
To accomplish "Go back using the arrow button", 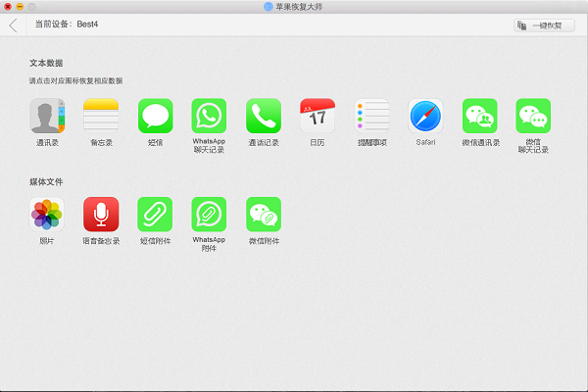I will pos(13,25).
